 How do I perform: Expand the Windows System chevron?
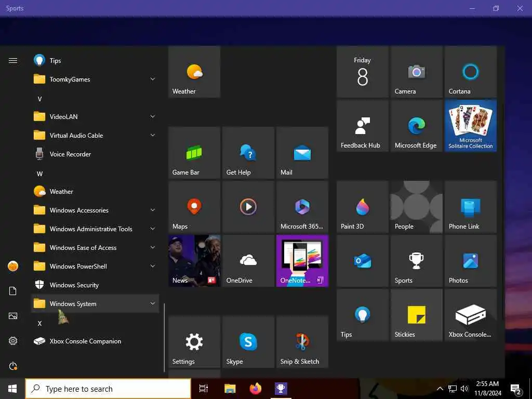tap(153, 303)
